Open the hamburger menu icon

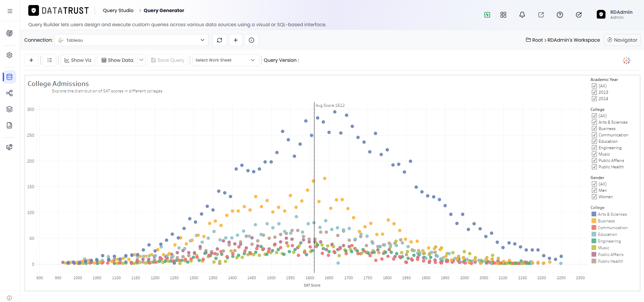(10, 11)
